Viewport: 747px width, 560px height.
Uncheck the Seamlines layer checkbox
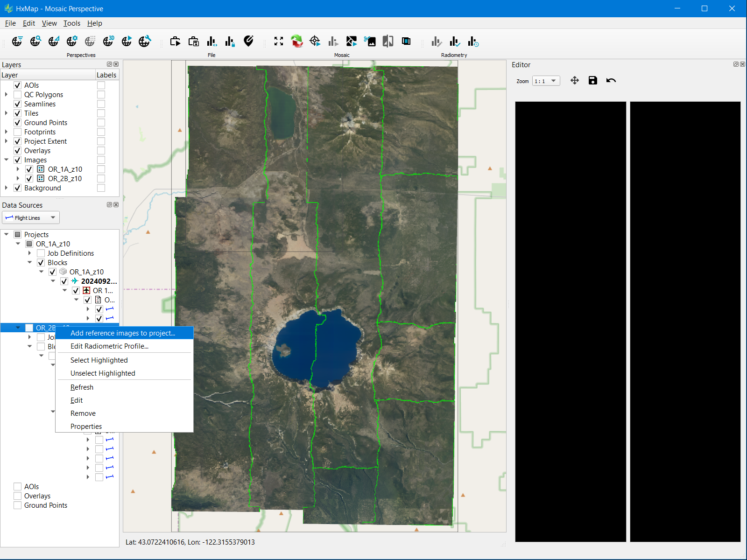point(18,104)
